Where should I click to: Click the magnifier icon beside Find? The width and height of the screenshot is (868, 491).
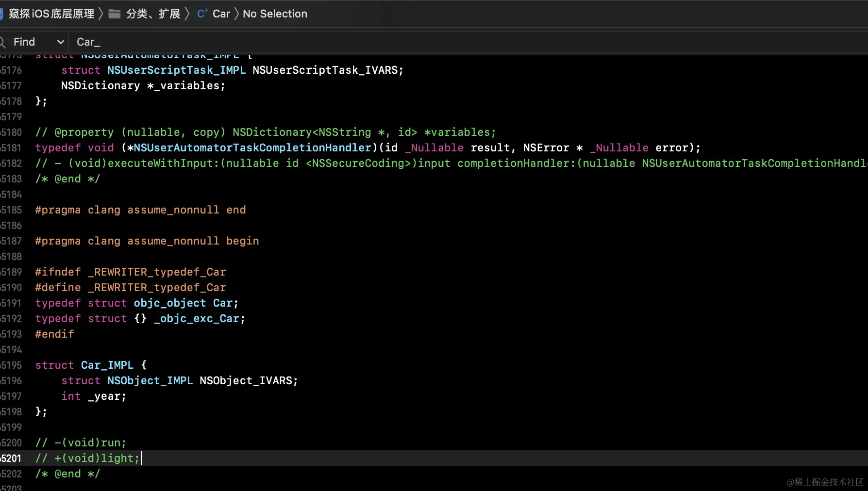pyautogui.click(x=2, y=42)
